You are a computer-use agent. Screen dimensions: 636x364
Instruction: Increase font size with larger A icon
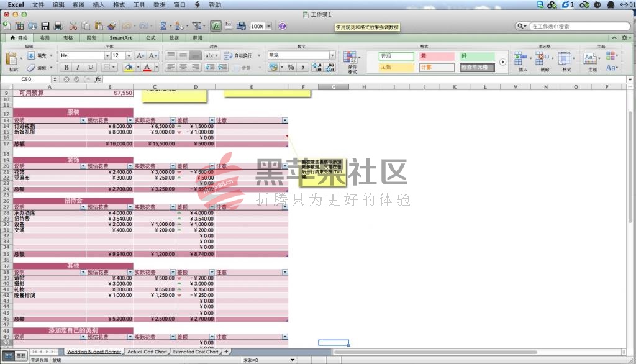[140, 56]
